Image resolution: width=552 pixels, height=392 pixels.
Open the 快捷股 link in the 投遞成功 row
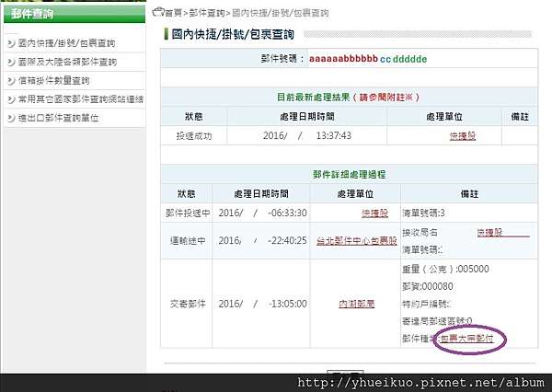pos(463,136)
